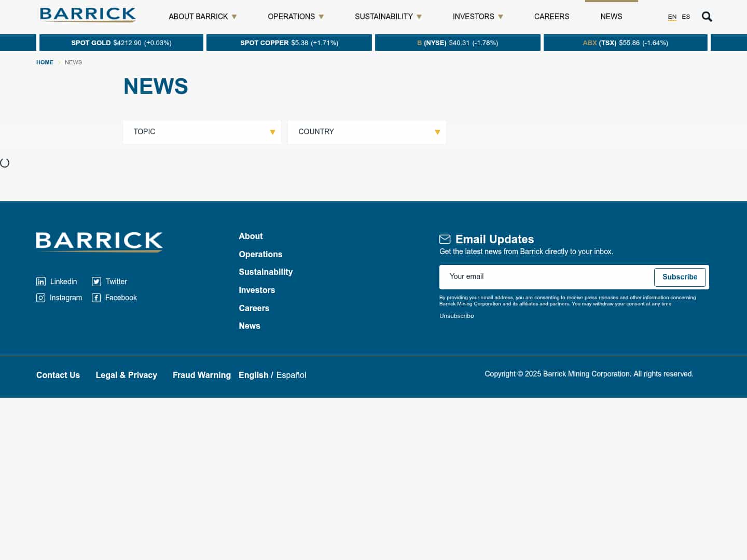Viewport: 747px width, 560px height.
Task: Click the Twitter bird icon
Action: 96,282
